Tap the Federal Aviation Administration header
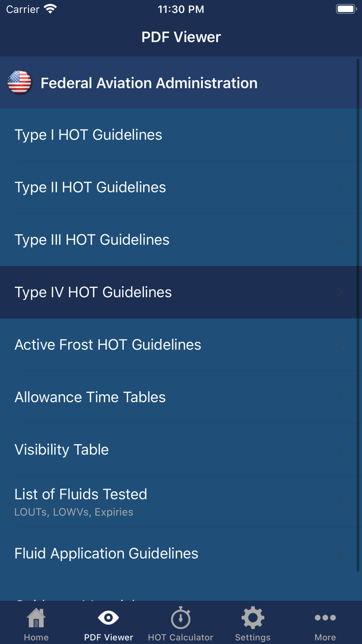The height and width of the screenshot is (644, 362). click(149, 83)
